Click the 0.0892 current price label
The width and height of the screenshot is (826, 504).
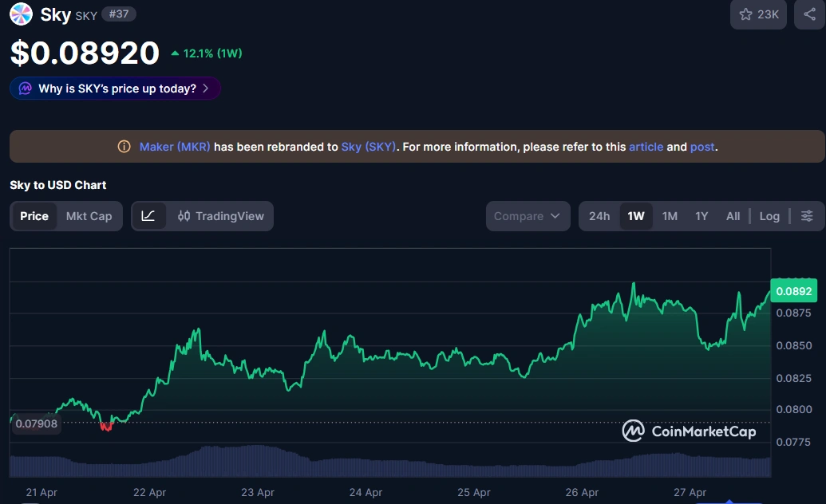pyautogui.click(x=793, y=291)
